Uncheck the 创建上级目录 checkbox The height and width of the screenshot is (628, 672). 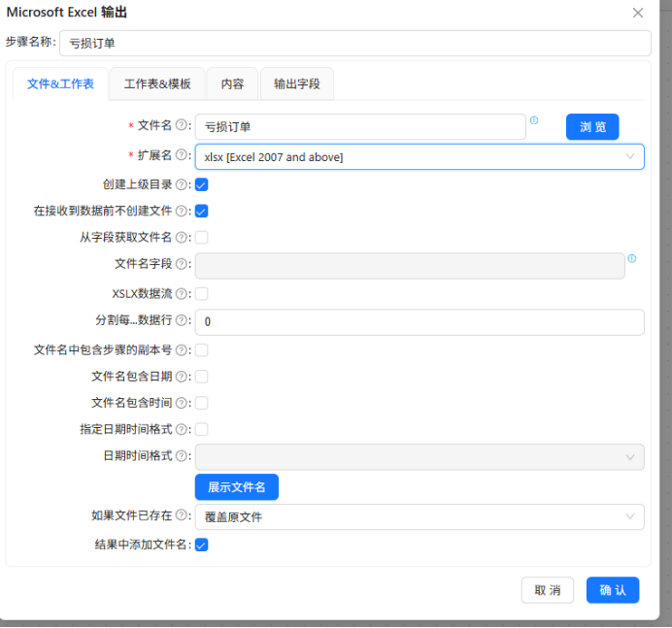point(201,184)
